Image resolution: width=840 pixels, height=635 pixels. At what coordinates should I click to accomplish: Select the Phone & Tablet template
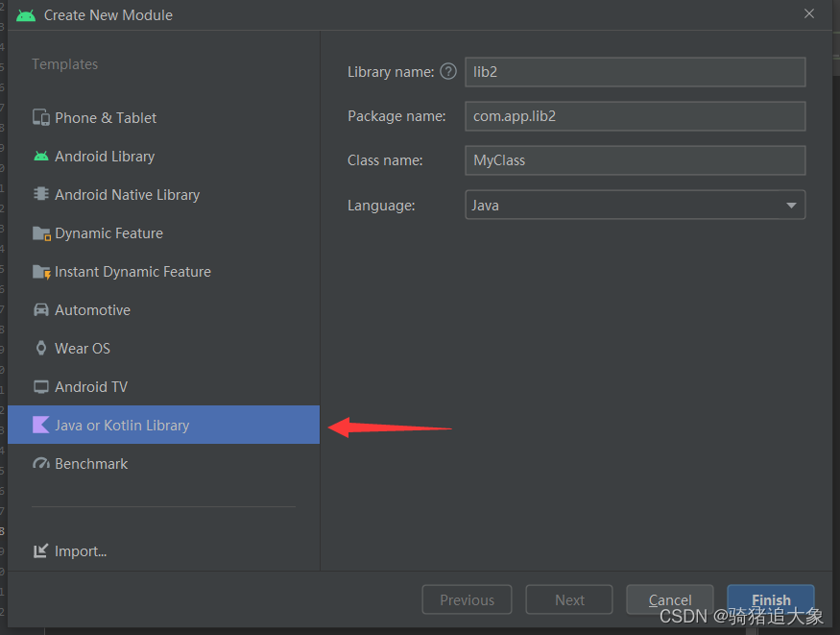pos(164,118)
